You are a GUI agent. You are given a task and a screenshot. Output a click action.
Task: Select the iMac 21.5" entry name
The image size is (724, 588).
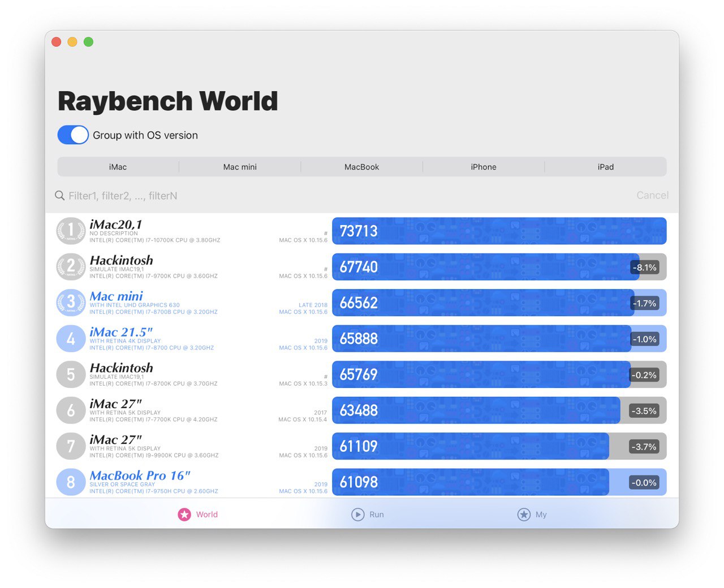pos(121,332)
